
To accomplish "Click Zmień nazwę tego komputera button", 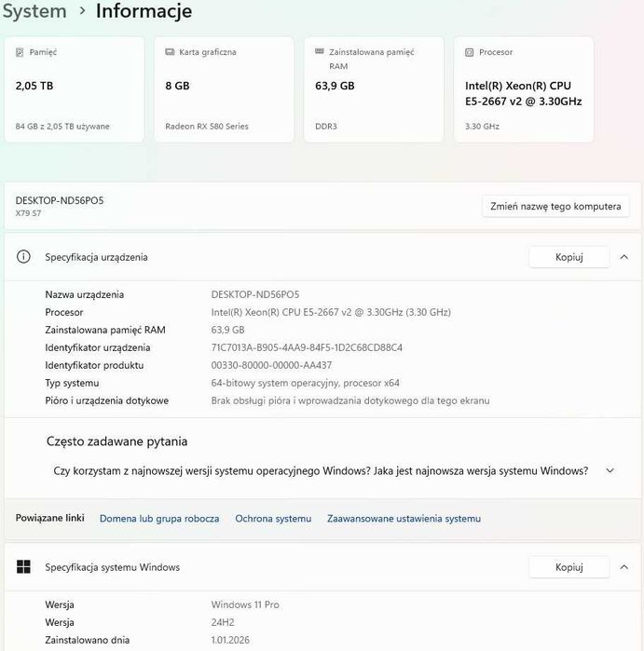I will tap(555, 207).
